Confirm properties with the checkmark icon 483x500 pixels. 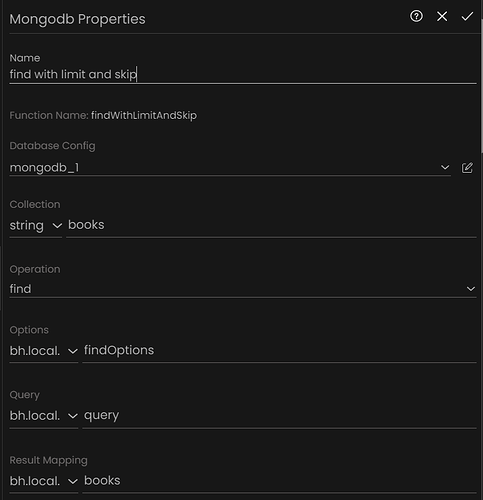point(467,16)
